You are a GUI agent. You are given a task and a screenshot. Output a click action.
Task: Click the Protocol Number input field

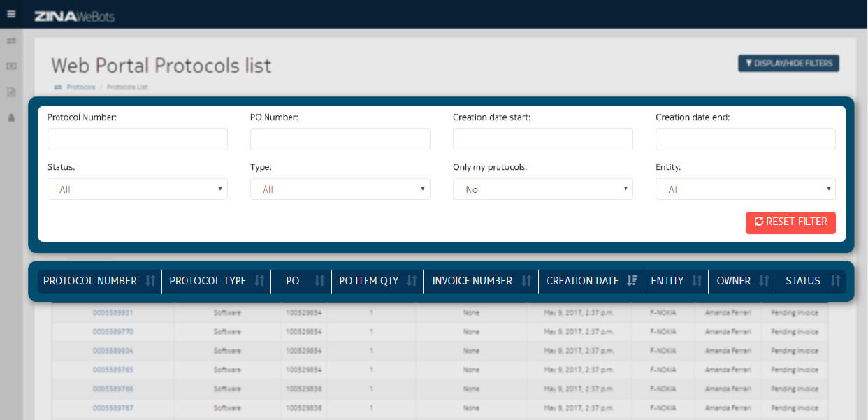tap(138, 139)
